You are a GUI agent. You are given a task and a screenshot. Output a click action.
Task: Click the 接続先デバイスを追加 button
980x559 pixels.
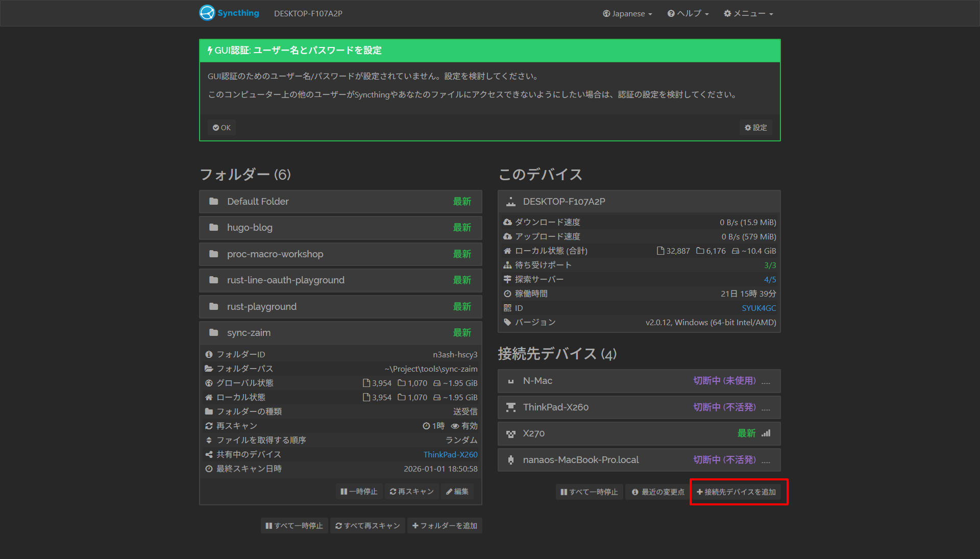(736, 492)
